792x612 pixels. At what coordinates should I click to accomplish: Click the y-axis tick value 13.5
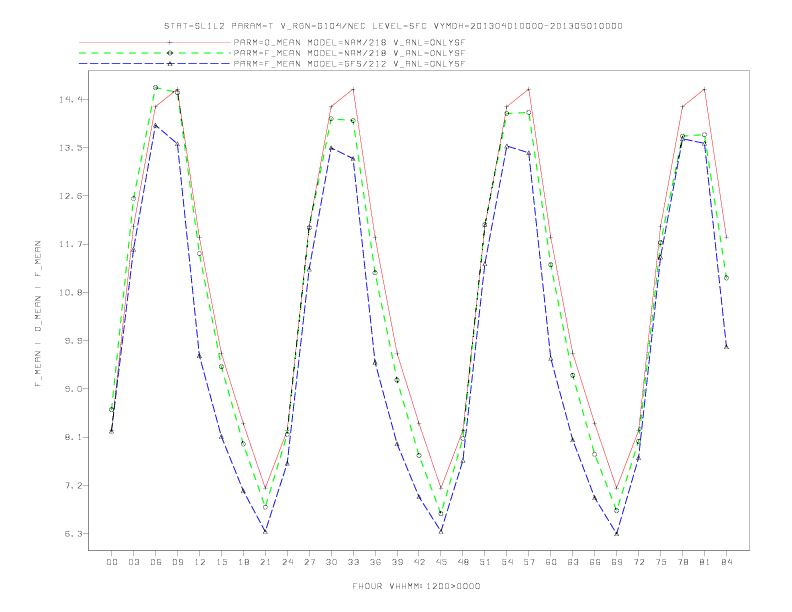(70, 148)
